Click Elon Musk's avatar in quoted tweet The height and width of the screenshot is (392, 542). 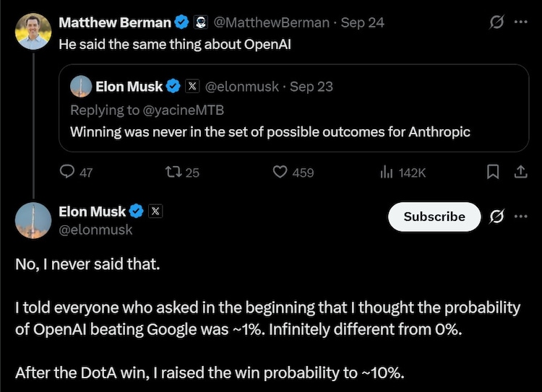81,87
